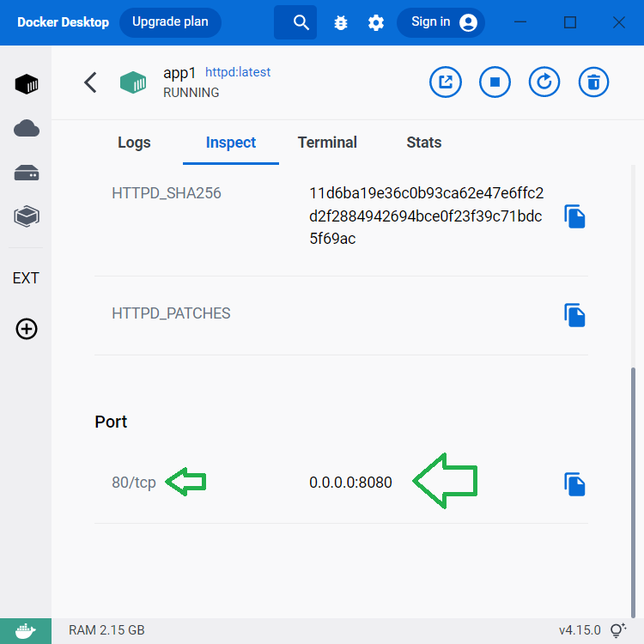
Task: Click the EXT extensions label
Action: pos(26,278)
